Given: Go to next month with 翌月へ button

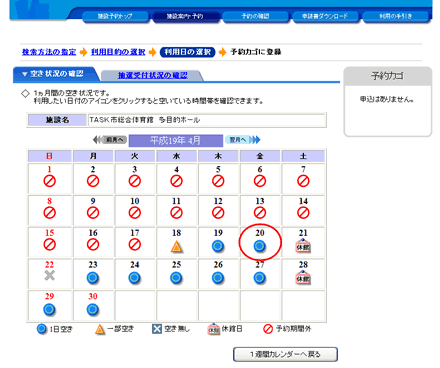Looking at the screenshot, I should click(243, 140).
